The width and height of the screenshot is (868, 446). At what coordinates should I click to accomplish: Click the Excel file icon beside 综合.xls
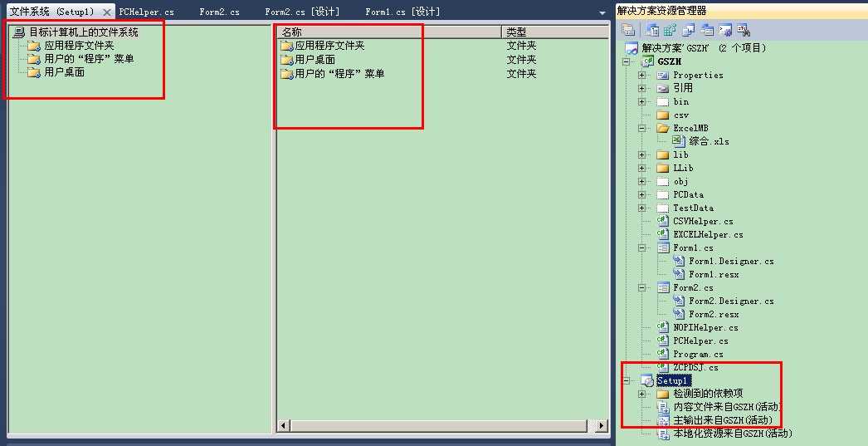(679, 140)
